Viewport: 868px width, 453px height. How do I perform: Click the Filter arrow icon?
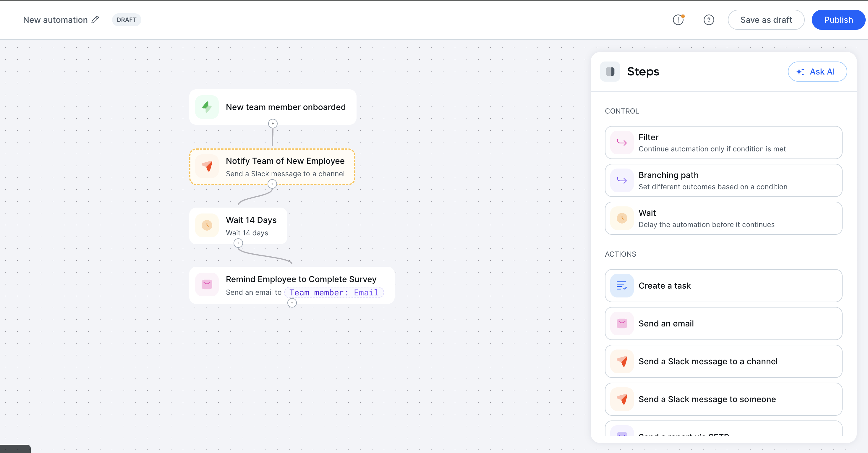[x=622, y=143]
